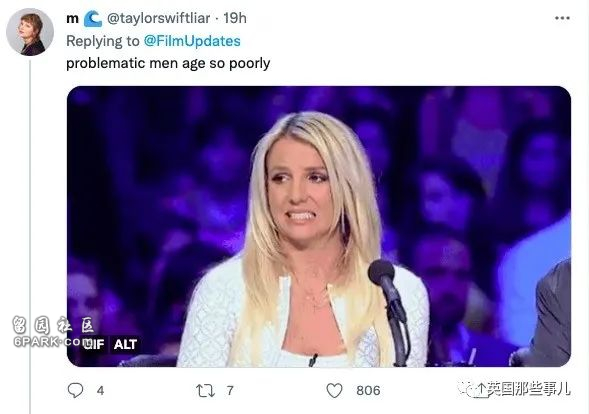This screenshot has height=414, width=589.
Task: Open the user's profile avatar
Action: [30, 32]
